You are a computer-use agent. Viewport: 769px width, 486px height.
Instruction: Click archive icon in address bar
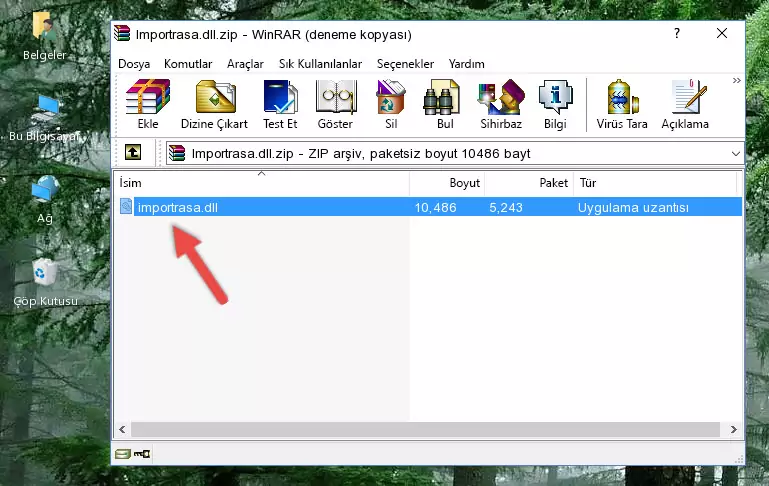point(177,153)
